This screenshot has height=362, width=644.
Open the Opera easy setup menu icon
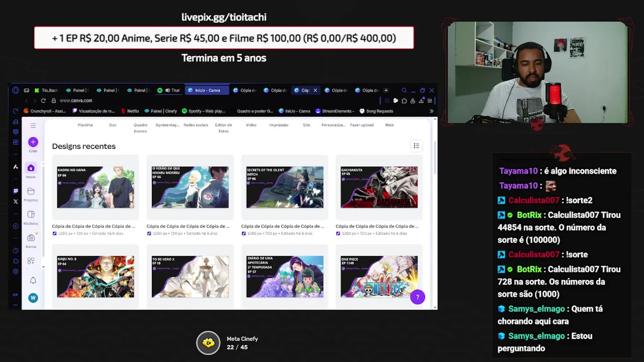point(430,101)
